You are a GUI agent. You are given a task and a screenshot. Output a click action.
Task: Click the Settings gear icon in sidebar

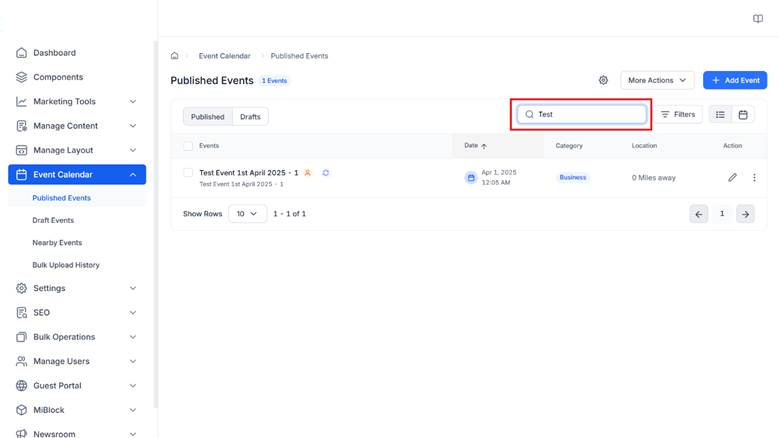pos(21,288)
